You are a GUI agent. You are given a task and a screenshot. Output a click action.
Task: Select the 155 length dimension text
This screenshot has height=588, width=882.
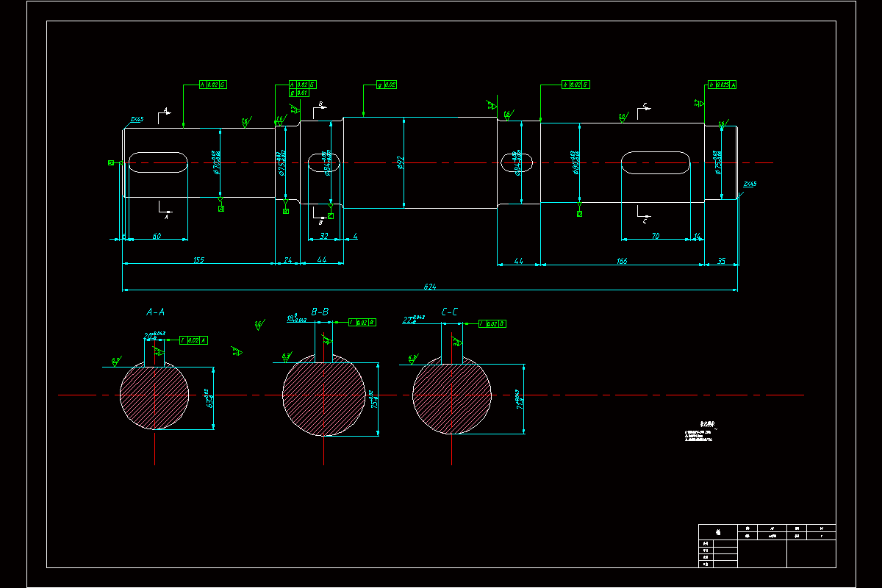point(198,260)
